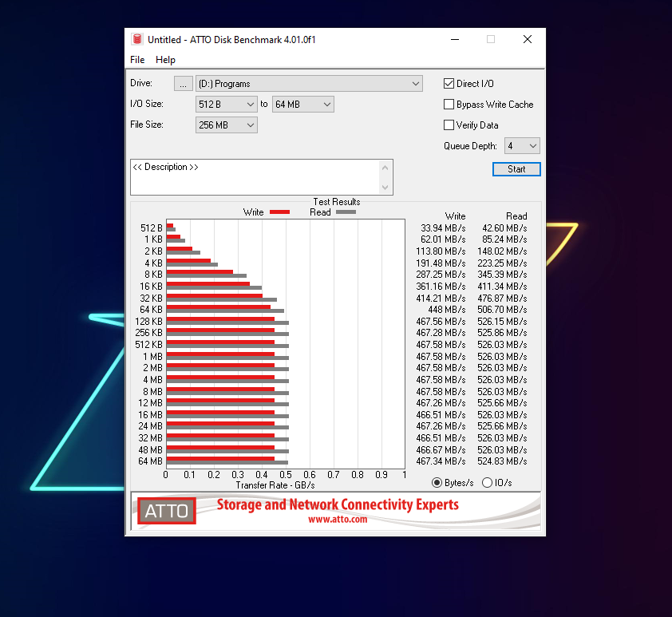Click the Description scrollbar up arrow

(x=385, y=168)
